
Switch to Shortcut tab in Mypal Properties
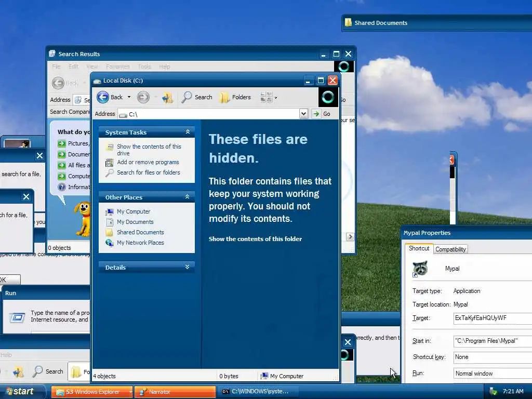[419, 248]
